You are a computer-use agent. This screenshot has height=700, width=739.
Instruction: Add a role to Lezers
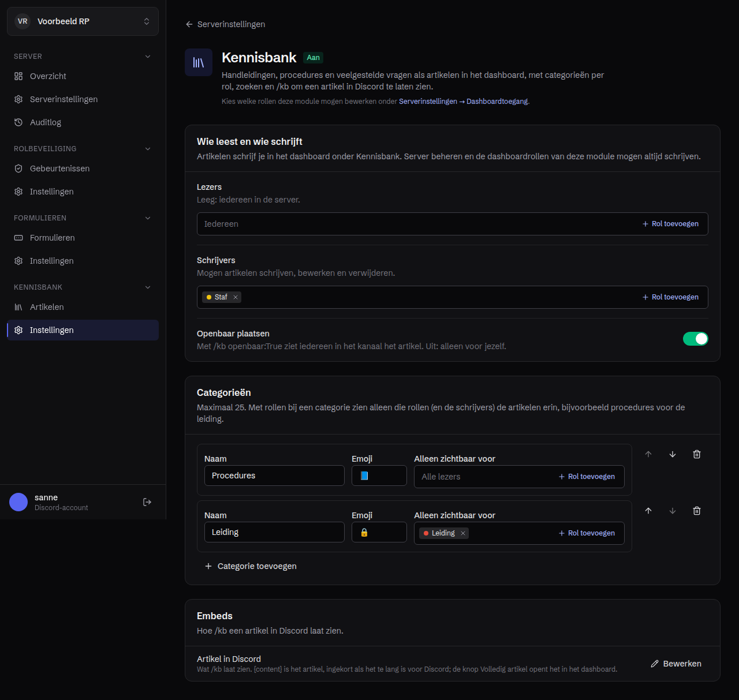(x=670, y=224)
